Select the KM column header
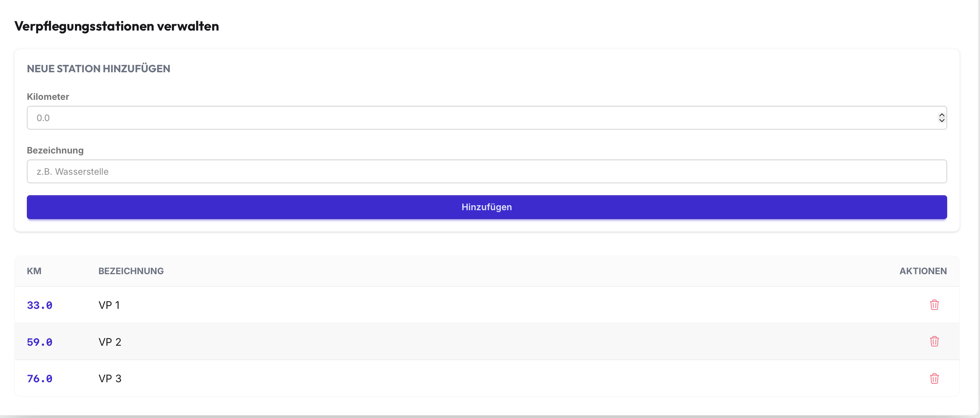The image size is (980, 418). click(x=34, y=271)
